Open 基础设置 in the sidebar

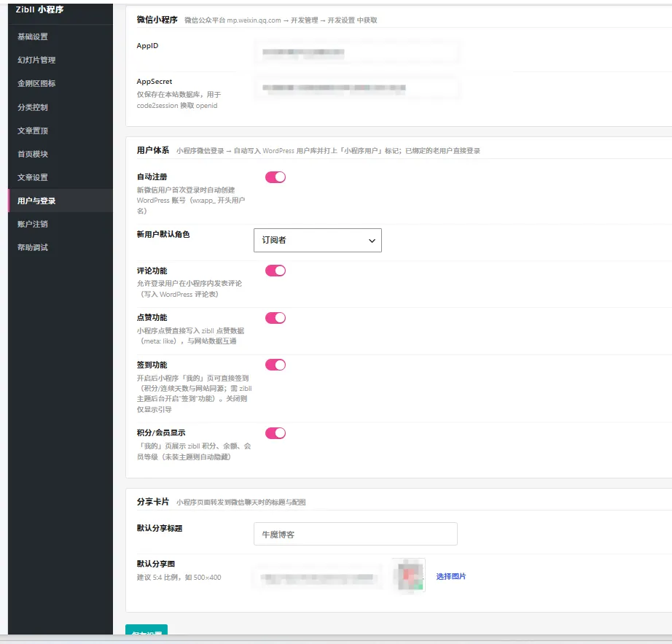coord(60,37)
